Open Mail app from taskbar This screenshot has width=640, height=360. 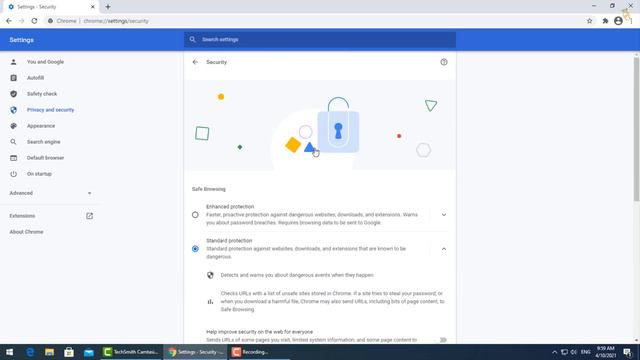click(89, 352)
